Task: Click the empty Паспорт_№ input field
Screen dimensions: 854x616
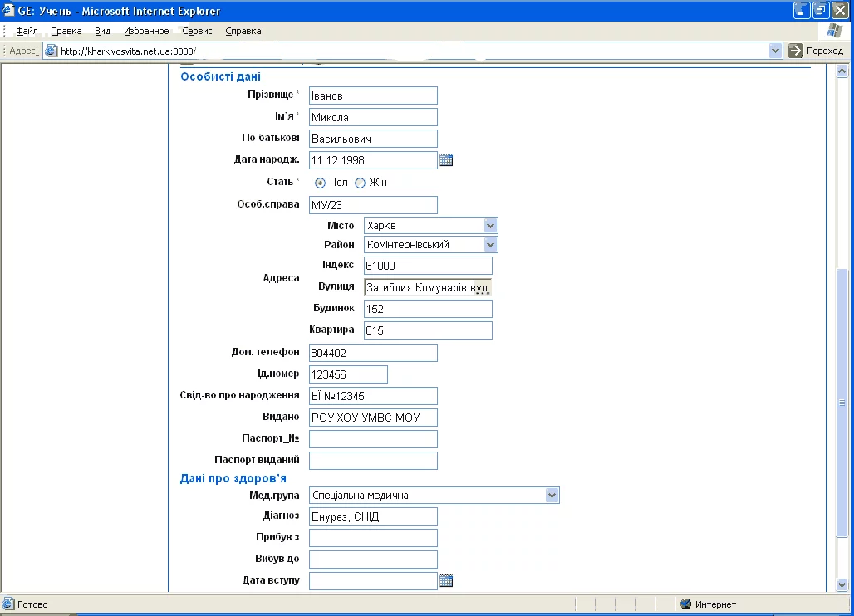Action: [x=373, y=439]
